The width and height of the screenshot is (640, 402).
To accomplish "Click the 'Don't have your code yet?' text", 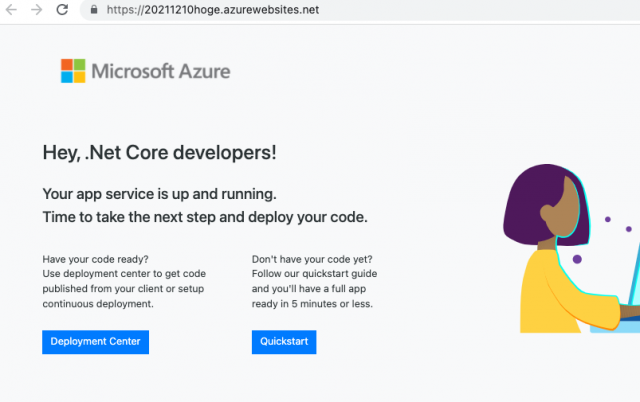I will coord(312,260).
